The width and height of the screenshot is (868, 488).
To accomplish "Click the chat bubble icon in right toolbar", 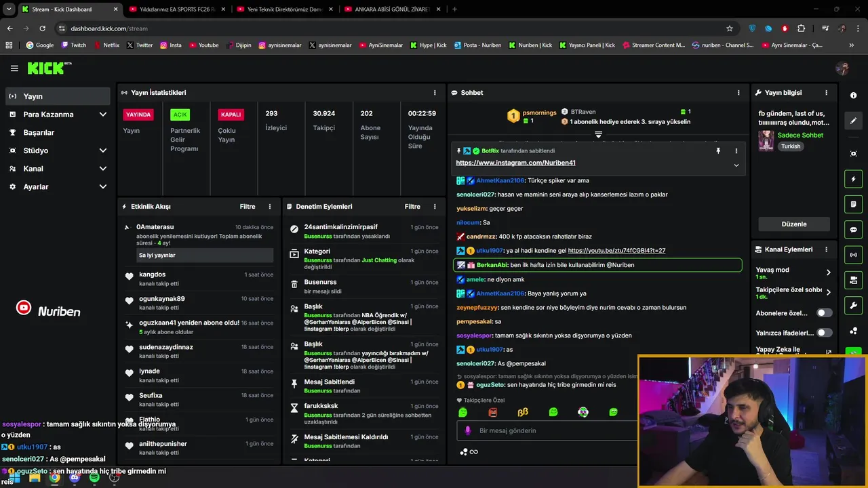I will coord(853,230).
